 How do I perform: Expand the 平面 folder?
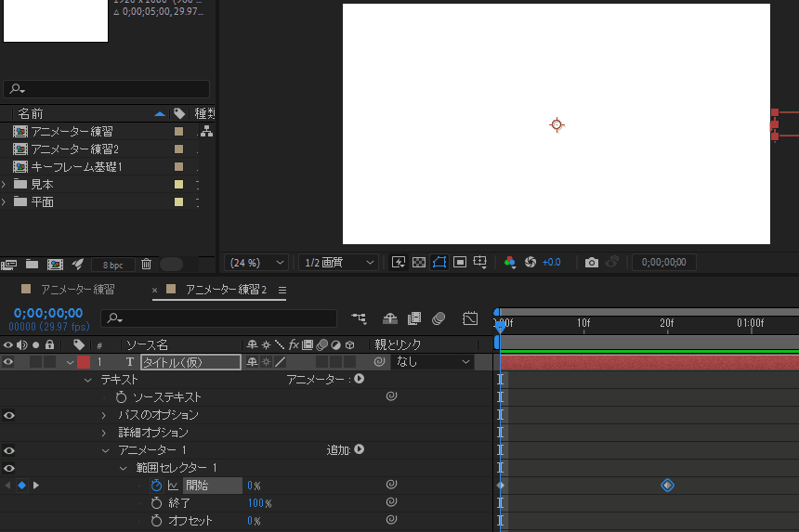click(x=4, y=202)
